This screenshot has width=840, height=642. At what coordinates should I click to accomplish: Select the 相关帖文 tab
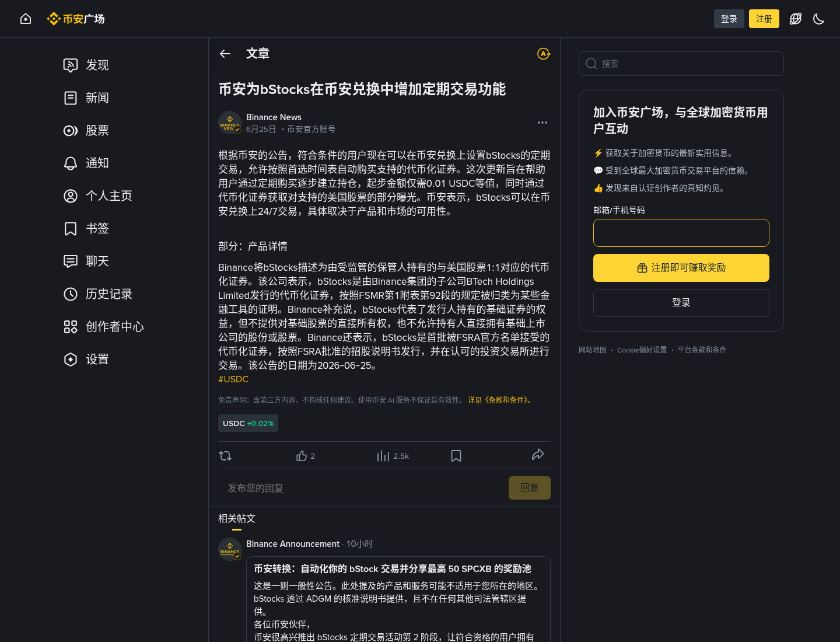[237, 519]
